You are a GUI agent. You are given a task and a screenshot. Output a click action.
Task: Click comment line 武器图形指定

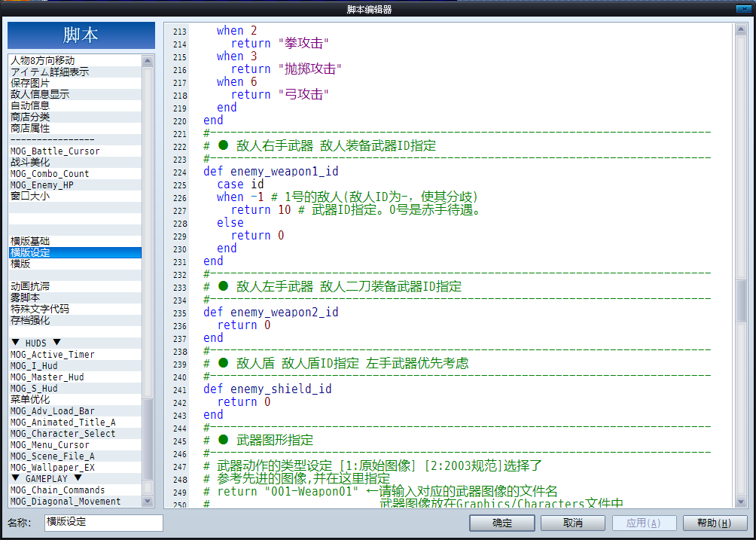(258, 440)
